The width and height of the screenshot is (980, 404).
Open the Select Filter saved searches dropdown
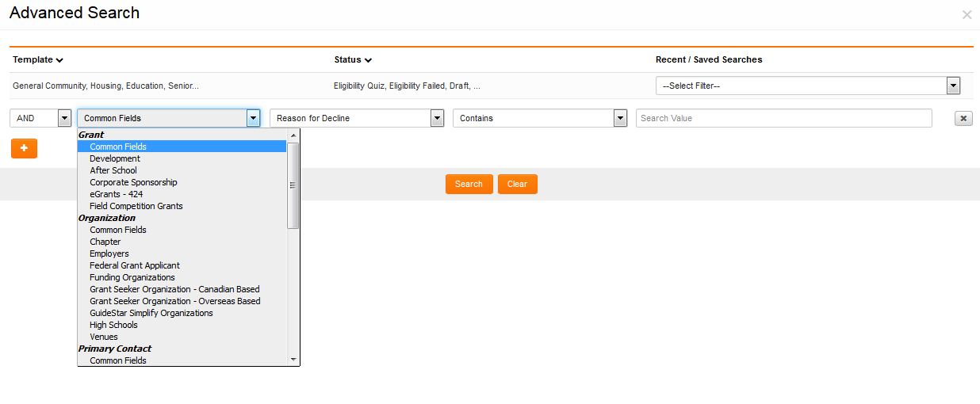coord(807,86)
